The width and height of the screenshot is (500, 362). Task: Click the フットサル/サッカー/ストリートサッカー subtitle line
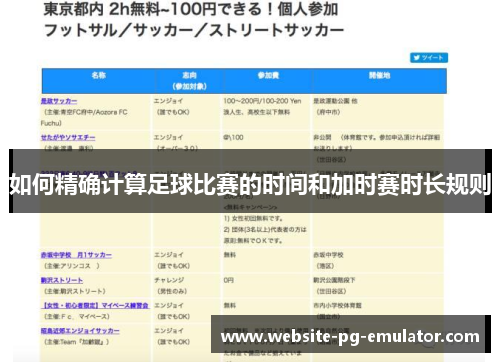pos(194,30)
